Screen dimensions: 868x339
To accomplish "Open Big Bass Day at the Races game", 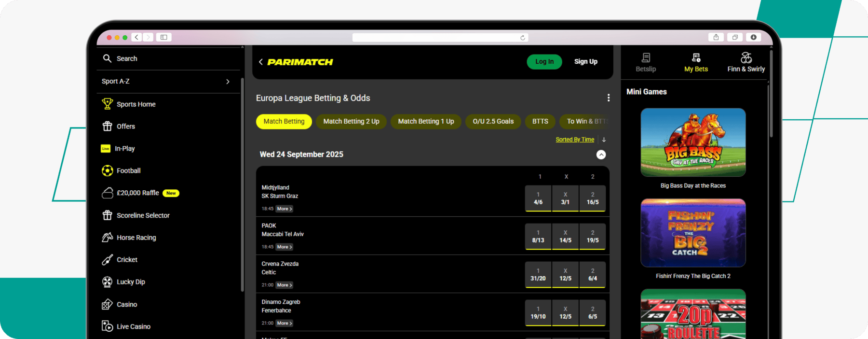I will coord(693,142).
